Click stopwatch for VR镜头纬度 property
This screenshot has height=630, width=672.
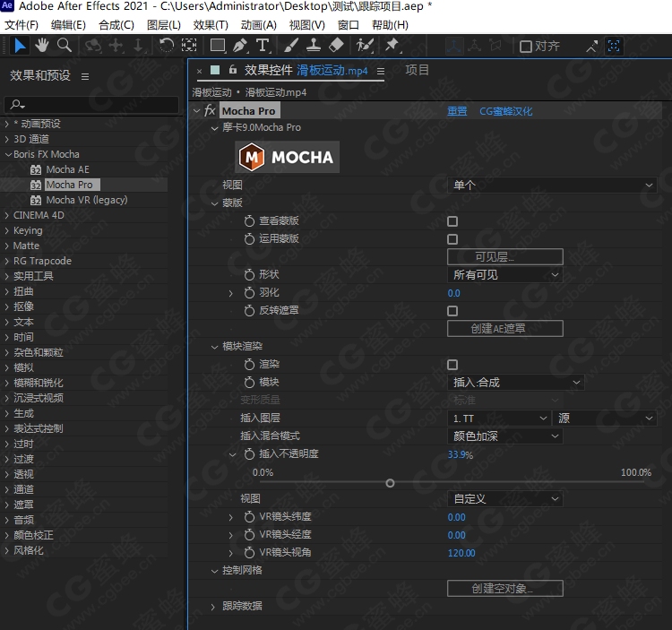point(249,517)
